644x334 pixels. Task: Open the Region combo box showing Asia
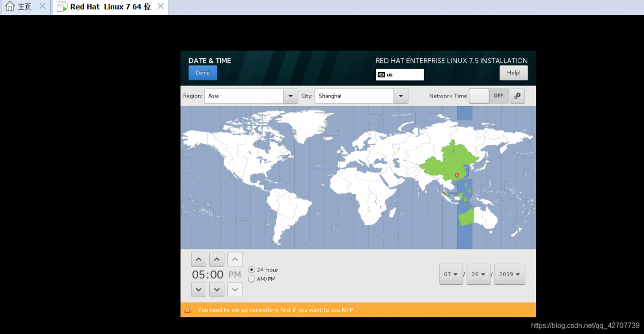tap(251, 96)
